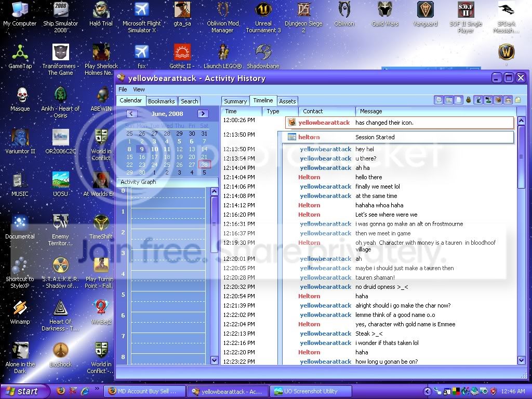532x399 pixels.
Task: Expand the hidden system tray icons
Action: click(428, 391)
